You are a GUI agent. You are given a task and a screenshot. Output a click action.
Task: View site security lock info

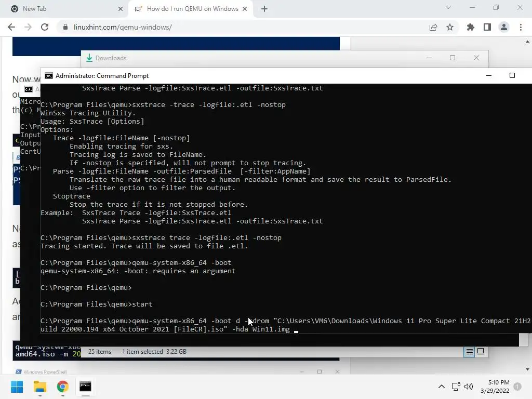click(x=65, y=27)
